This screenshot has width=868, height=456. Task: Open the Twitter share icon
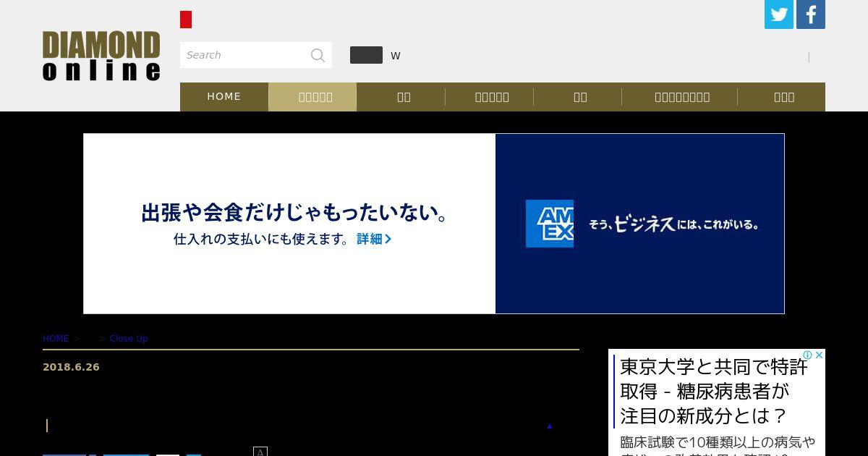pos(779,14)
